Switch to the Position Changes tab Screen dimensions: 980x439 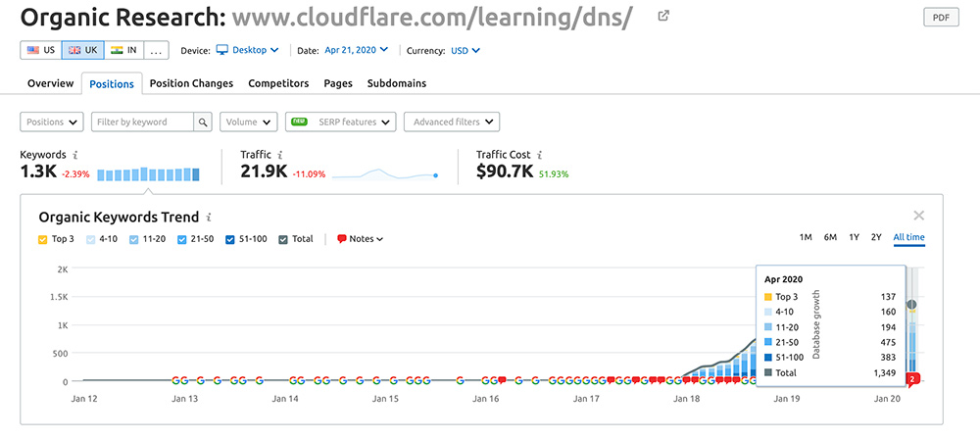(x=191, y=83)
